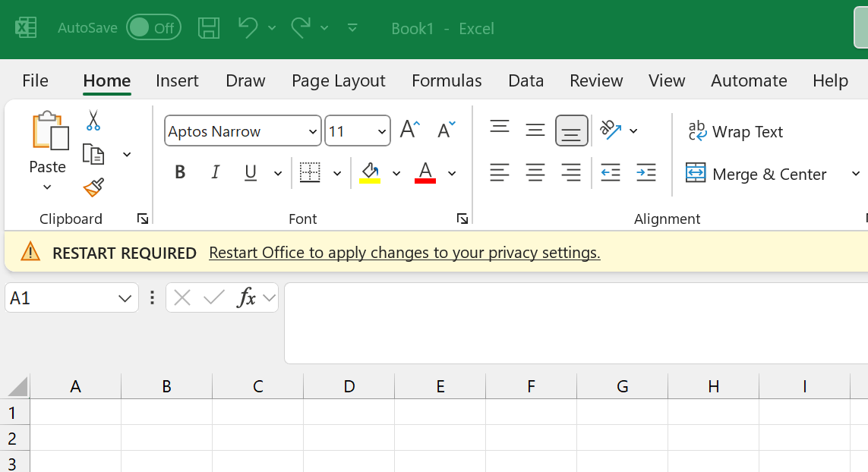The height and width of the screenshot is (472, 868).
Task: Open the Clipboard pane launcher
Action: click(x=142, y=219)
